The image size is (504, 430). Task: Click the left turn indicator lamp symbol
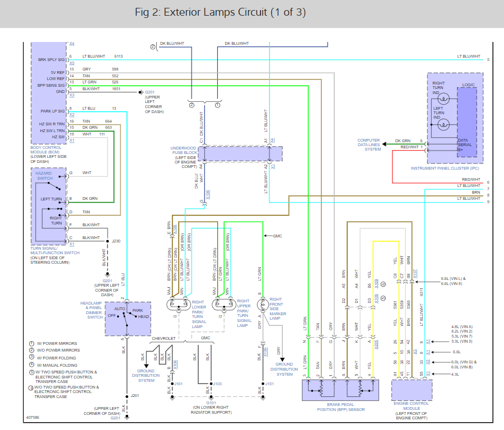[x=444, y=124]
